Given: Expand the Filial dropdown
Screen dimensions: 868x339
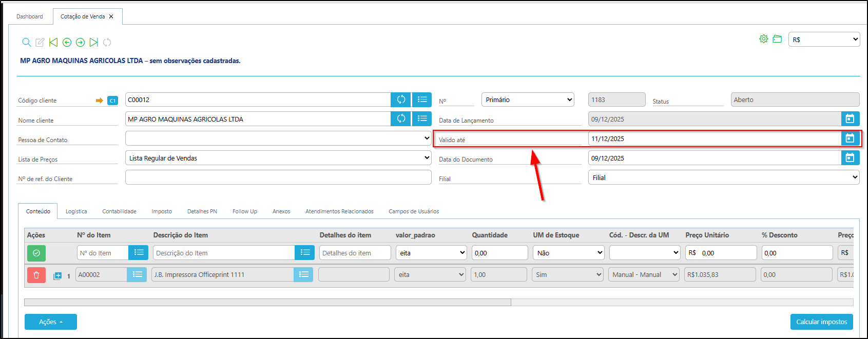Looking at the screenshot, I should (x=723, y=177).
